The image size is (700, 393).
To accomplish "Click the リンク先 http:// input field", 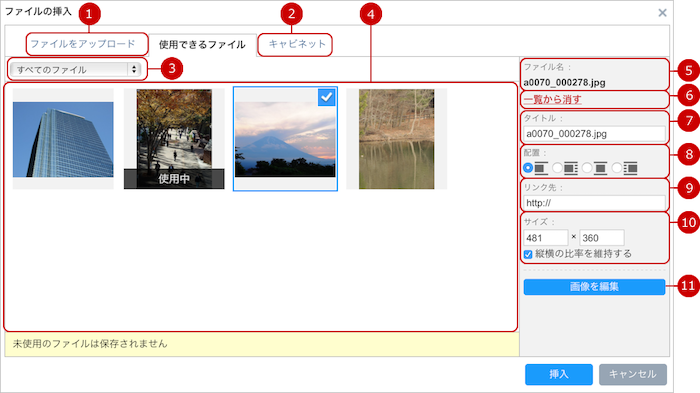I will [x=594, y=203].
